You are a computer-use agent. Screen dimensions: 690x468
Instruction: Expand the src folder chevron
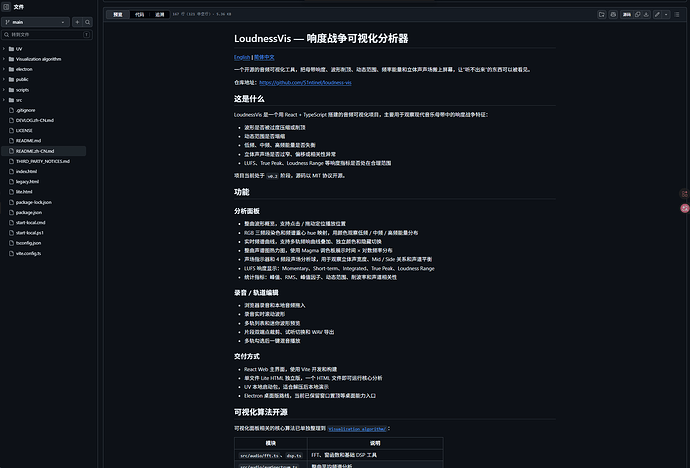4,100
